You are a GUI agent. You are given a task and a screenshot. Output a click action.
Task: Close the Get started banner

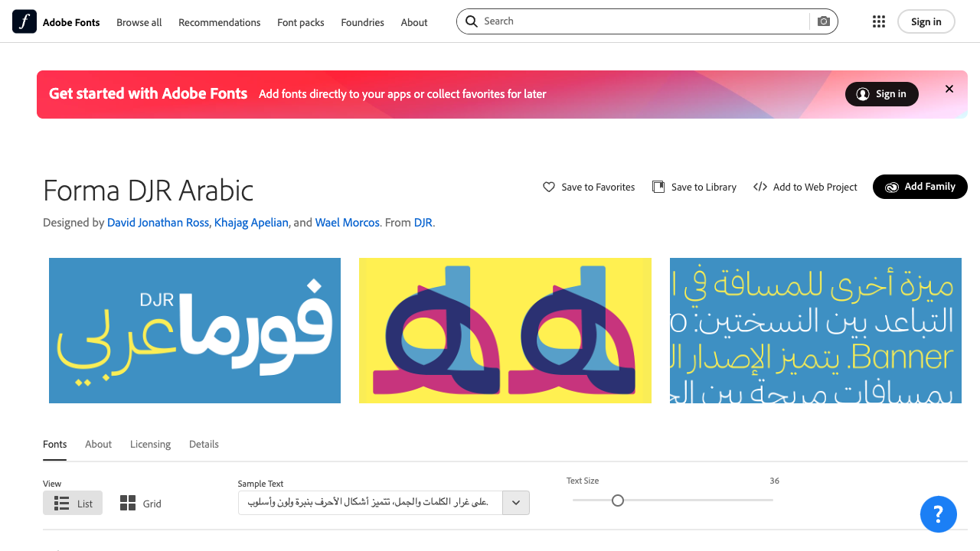point(949,89)
